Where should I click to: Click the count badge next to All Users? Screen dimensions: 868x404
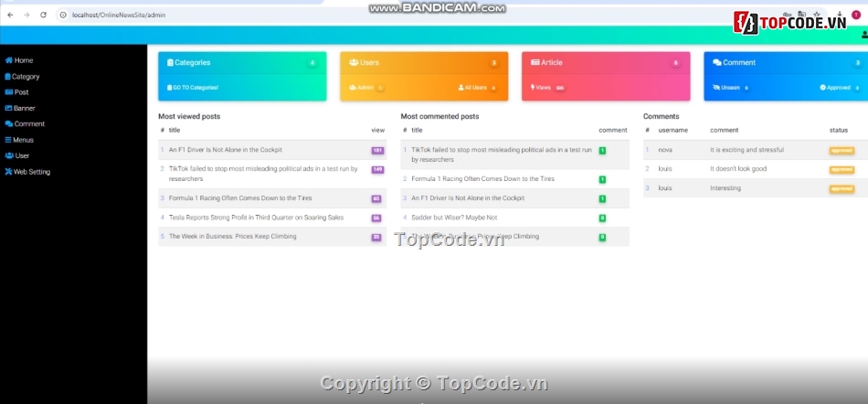click(493, 88)
